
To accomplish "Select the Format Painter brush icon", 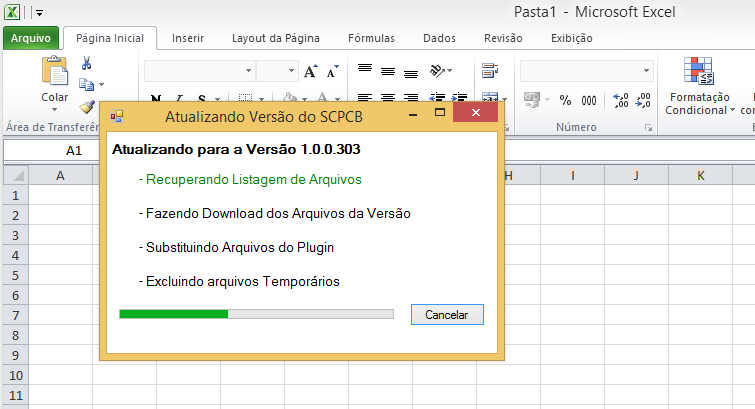I will [87, 106].
